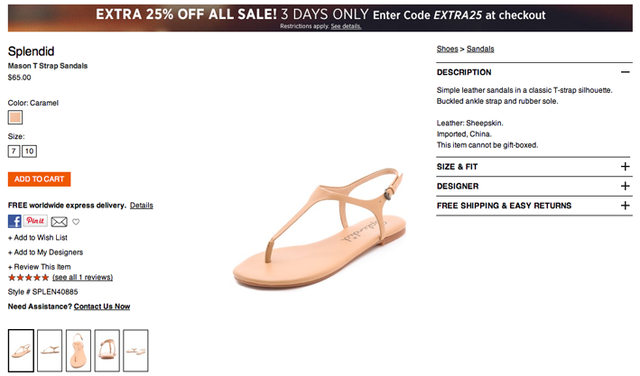The height and width of the screenshot is (376, 640).
Task: Choose the Caramel color swatch
Action: click(x=15, y=118)
